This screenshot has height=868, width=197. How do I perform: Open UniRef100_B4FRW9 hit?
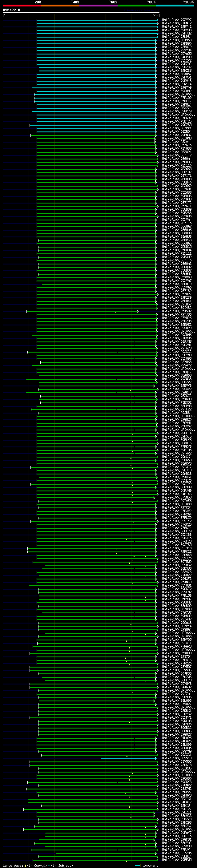pos(177,57)
